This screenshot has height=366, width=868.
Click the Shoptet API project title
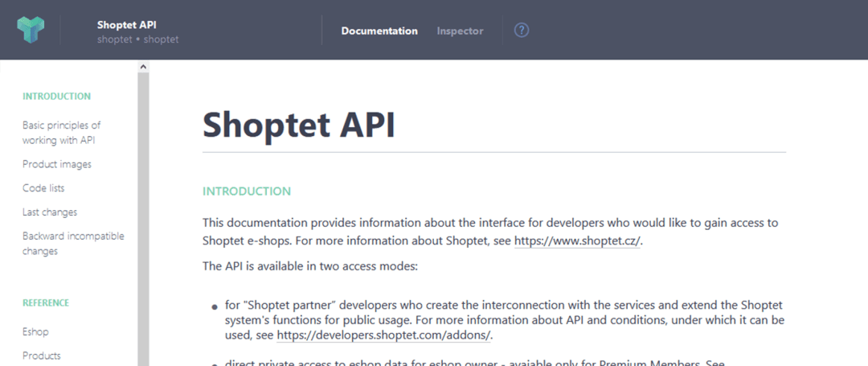point(125,24)
